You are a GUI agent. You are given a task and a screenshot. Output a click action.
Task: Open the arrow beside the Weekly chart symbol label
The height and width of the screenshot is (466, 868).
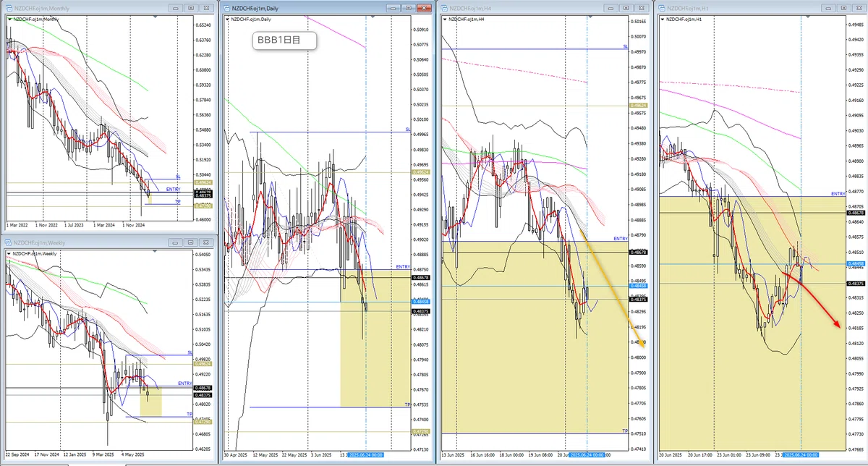click(8, 255)
